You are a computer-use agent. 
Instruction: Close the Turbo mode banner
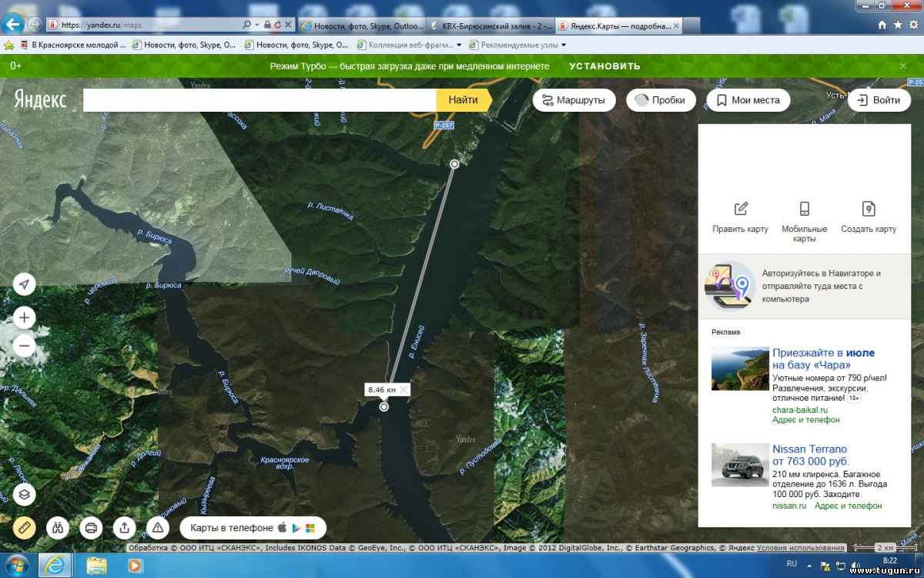coord(903,66)
